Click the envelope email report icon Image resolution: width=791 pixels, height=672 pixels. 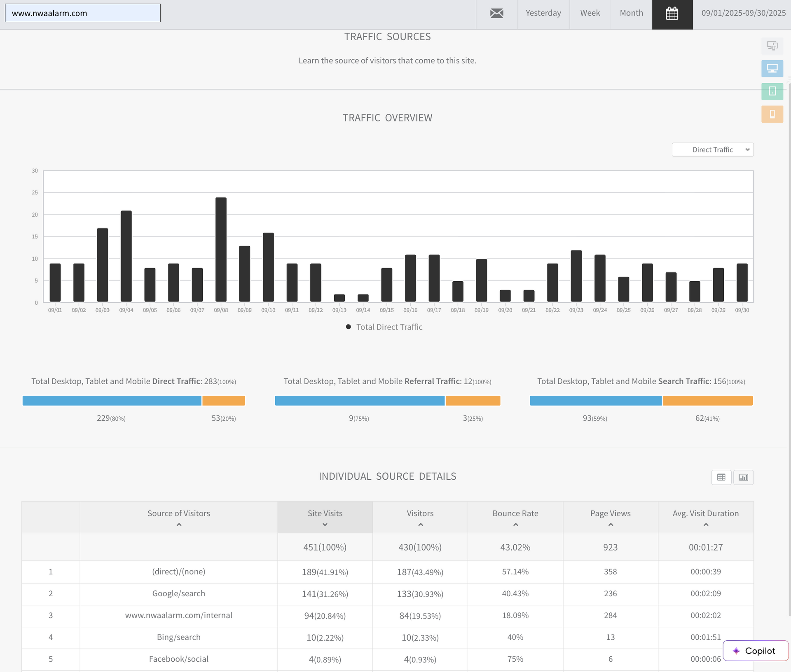click(x=496, y=13)
